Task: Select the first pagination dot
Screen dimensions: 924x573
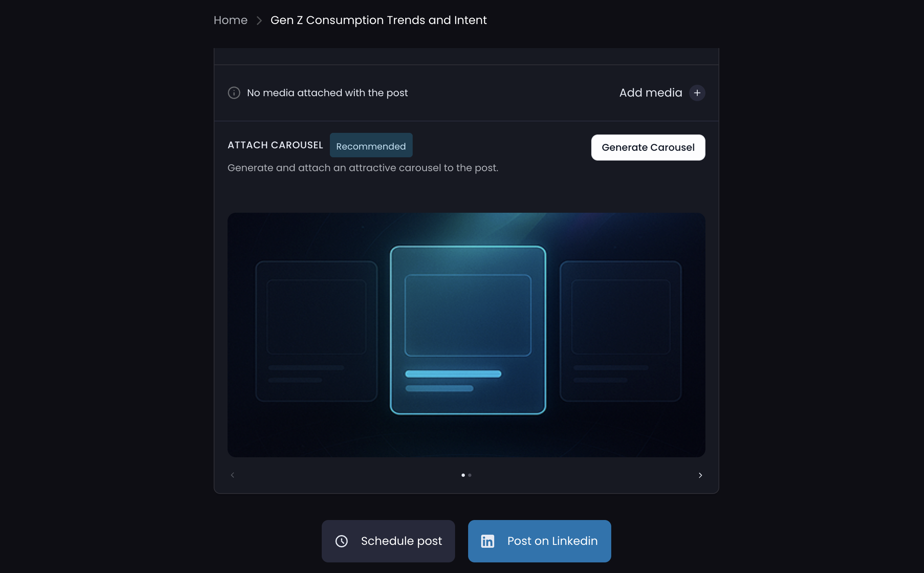Action: pos(463,475)
